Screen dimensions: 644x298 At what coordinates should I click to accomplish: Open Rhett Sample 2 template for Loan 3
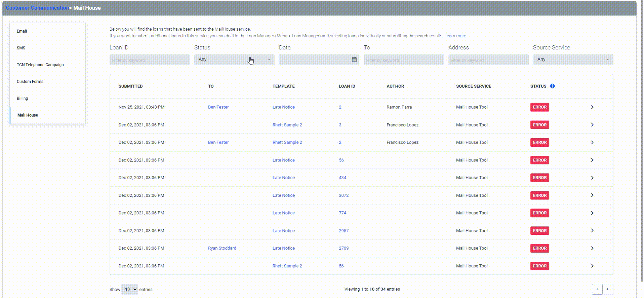coord(287,125)
